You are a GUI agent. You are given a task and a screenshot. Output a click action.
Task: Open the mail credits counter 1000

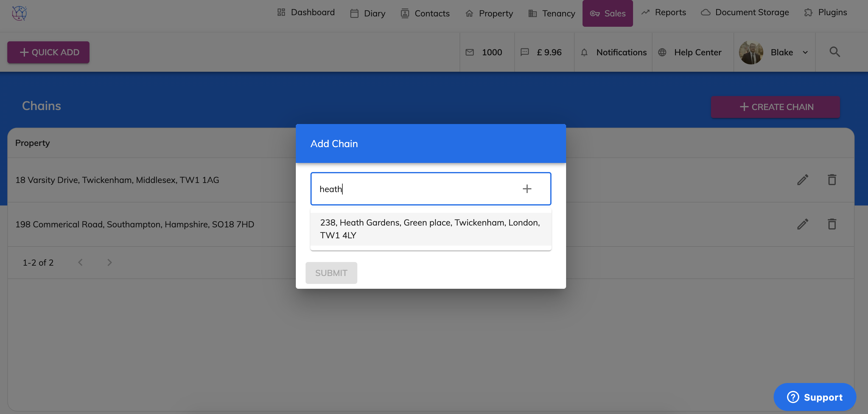pos(484,53)
